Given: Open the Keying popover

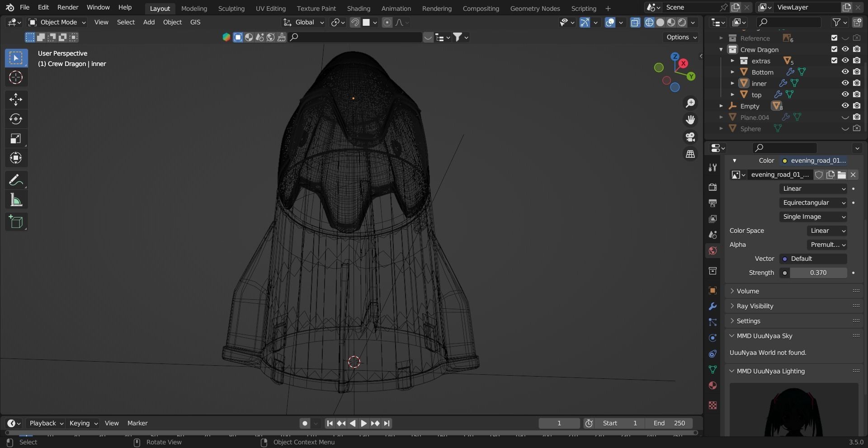Looking at the screenshot, I should [x=83, y=423].
